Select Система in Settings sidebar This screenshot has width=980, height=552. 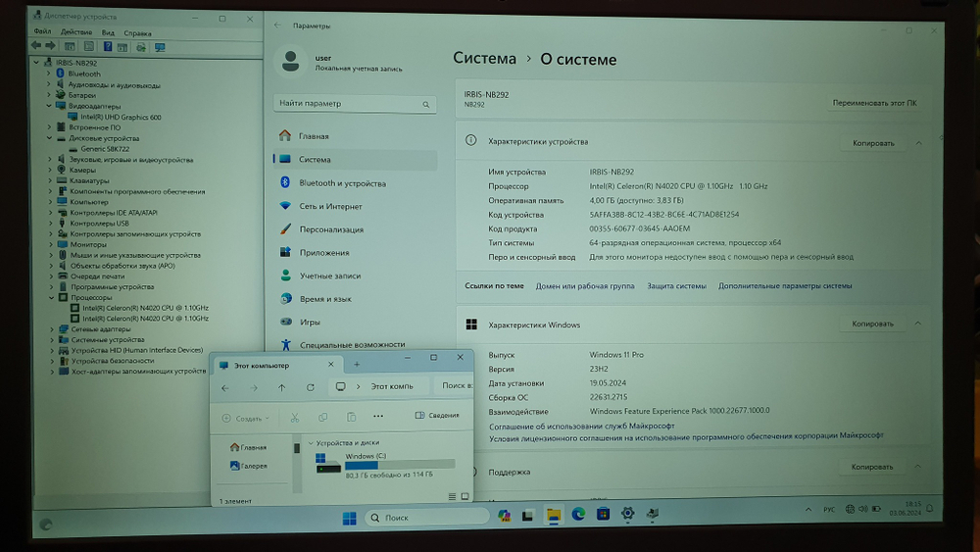tap(355, 160)
